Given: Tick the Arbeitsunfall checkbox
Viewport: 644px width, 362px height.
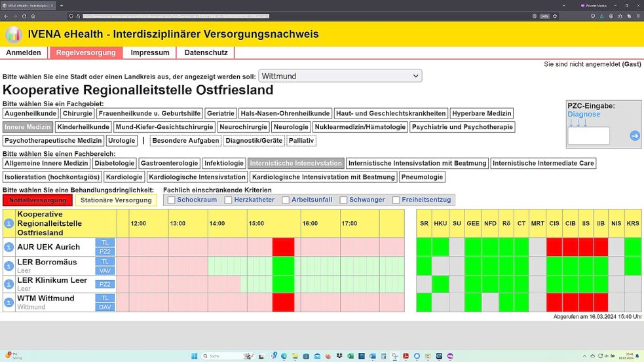Looking at the screenshot, I should [x=286, y=200].
